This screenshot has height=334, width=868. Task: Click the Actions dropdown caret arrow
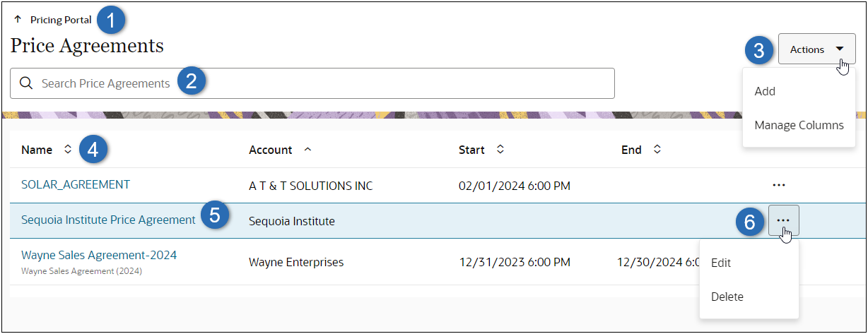click(x=839, y=49)
